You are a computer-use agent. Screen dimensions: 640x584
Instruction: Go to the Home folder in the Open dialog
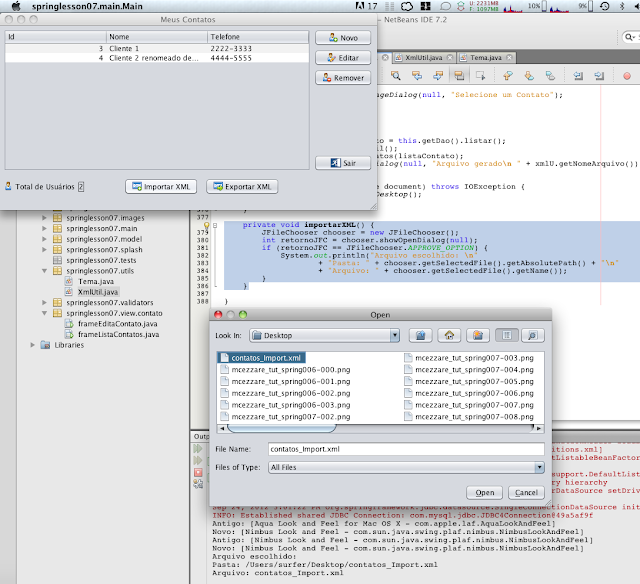pos(449,335)
